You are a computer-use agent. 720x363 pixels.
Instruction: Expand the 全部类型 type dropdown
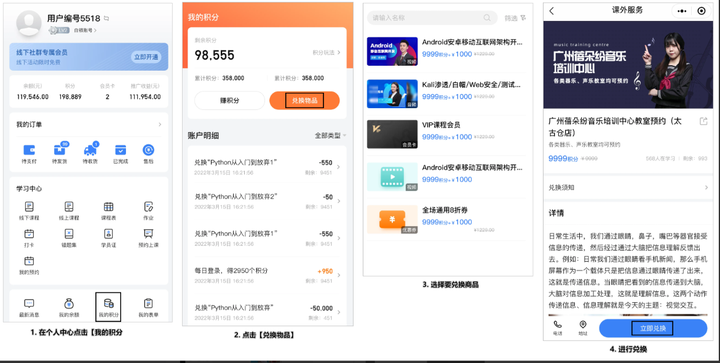330,135
